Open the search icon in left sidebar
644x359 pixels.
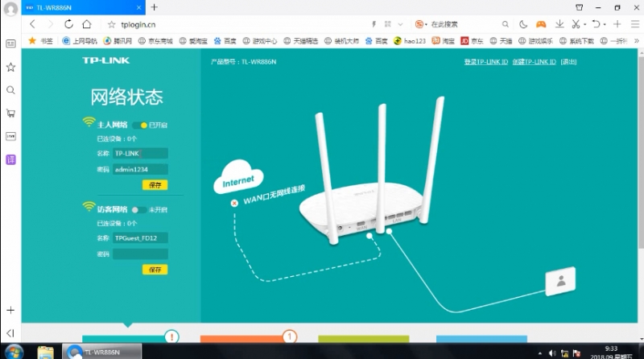(10, 90)
